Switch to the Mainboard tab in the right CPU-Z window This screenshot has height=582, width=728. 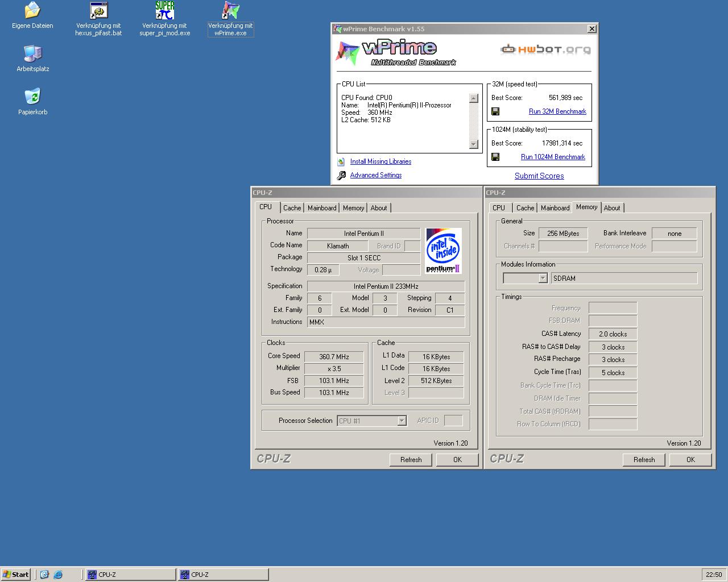(x=555, y=208)
